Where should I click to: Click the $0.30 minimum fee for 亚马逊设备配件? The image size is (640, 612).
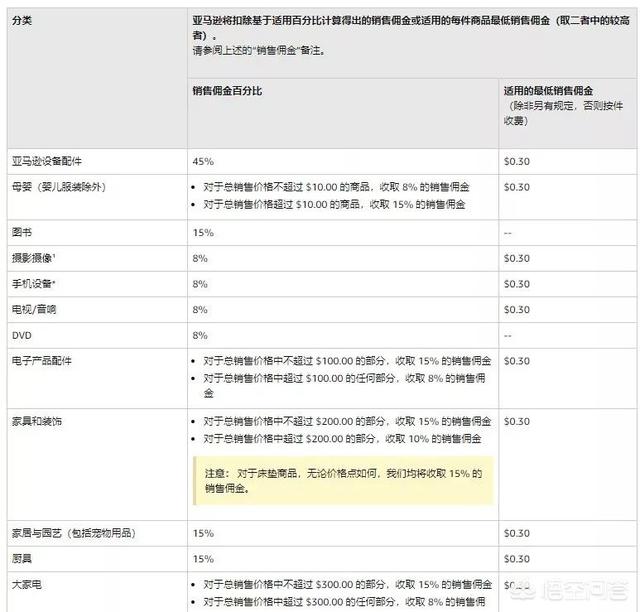(x=517, y=161)
